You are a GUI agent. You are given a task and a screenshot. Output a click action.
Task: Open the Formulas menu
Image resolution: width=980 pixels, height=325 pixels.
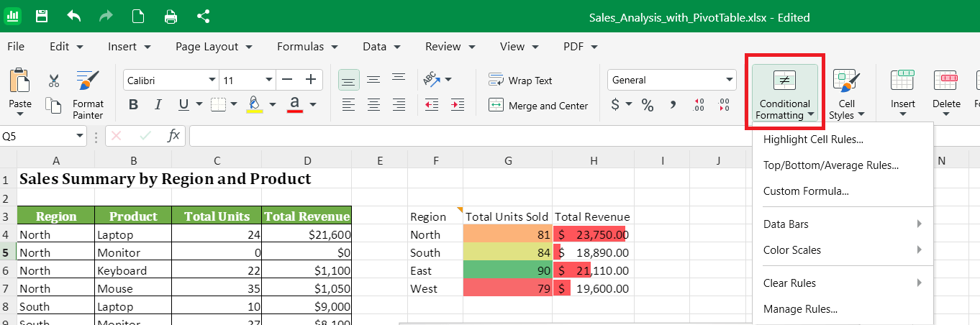(307, 46)
